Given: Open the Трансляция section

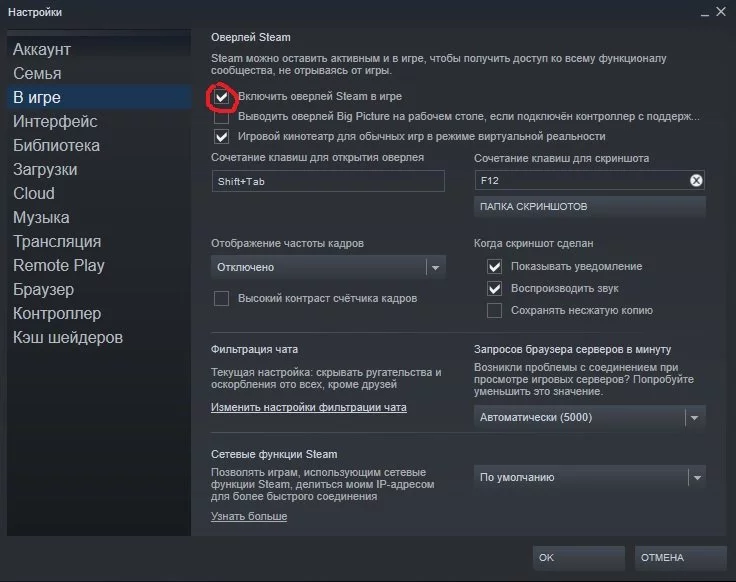Looking at the screenshot, I should (x=99, y=241).
